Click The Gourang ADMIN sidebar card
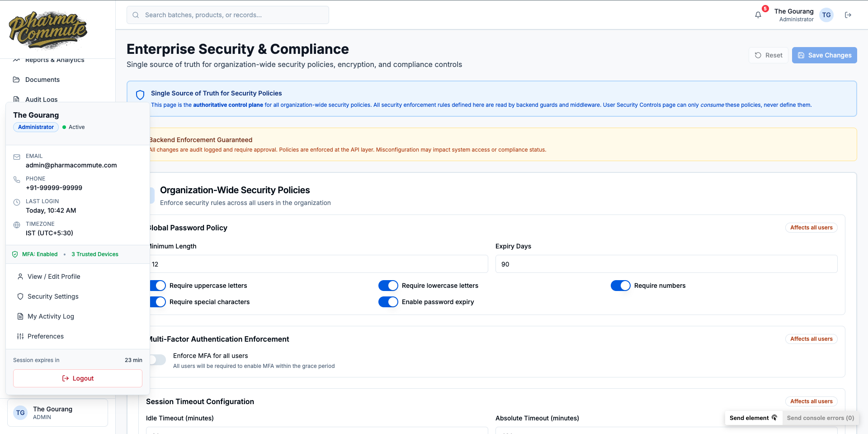Image resolution: width=868 pixels, height=434 pixels. click(57, 413)
